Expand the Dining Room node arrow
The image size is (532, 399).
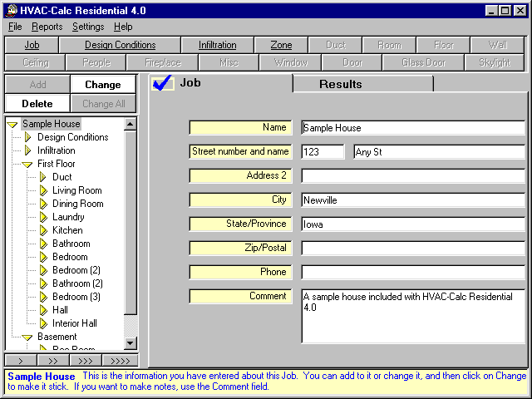tap(43, 204)
